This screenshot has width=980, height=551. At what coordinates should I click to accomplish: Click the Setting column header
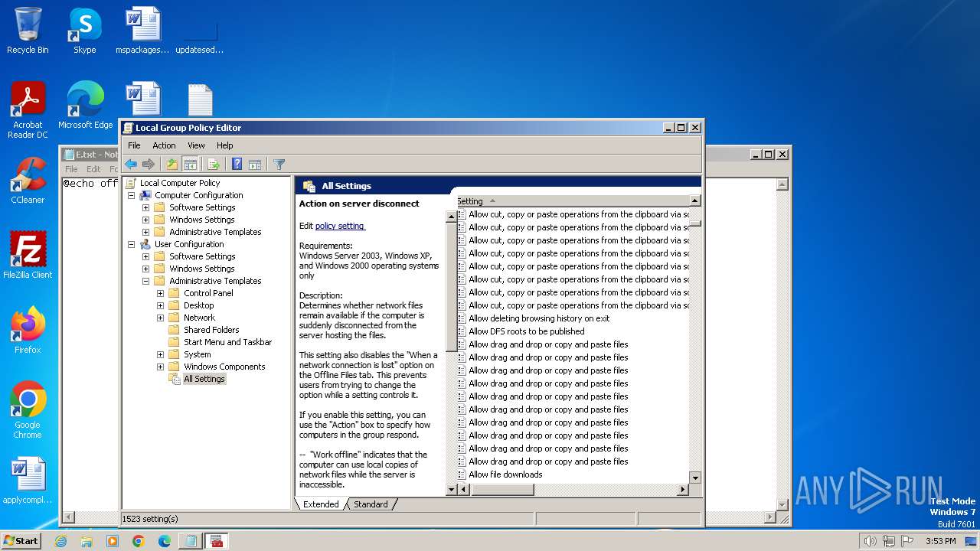(x=573, y=201)
